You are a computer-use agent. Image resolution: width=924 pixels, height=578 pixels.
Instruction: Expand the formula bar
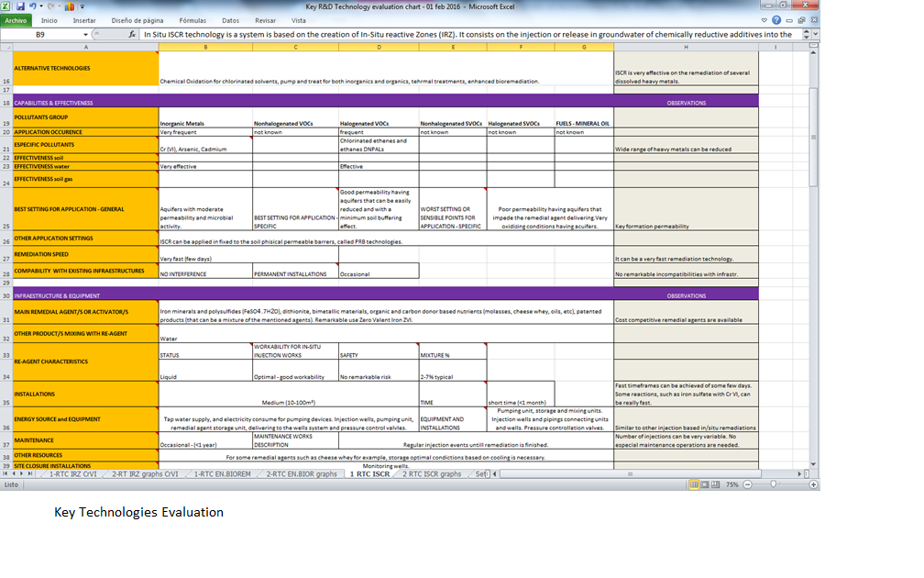(815, 35)
